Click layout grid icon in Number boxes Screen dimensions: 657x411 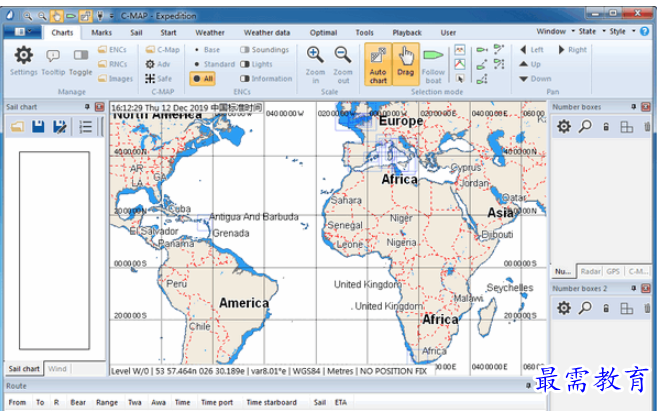coord(627,127)
